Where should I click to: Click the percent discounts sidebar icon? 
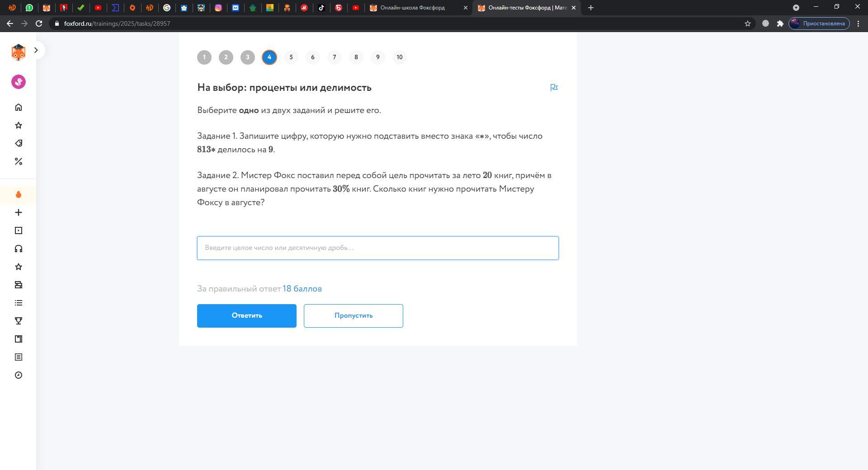coord(19,161)
